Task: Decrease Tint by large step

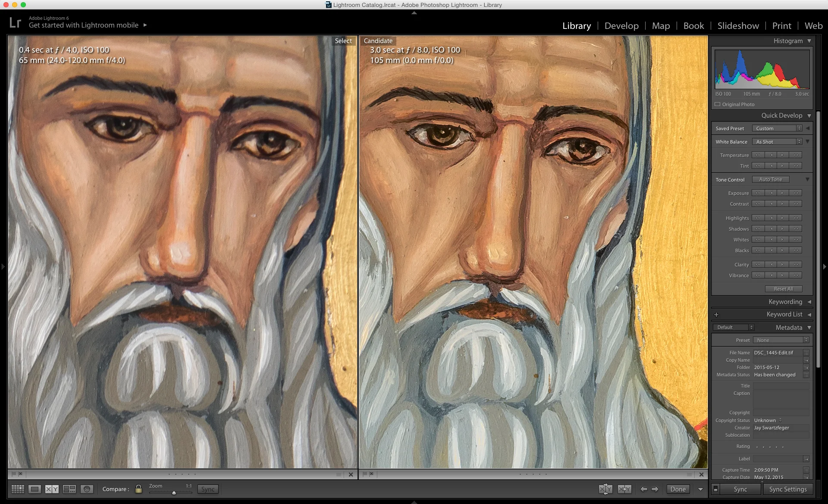Action: [758, 166]
